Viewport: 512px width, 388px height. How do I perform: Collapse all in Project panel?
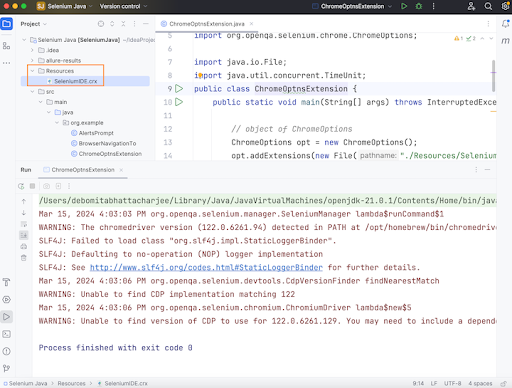click(x=123, y=24)
